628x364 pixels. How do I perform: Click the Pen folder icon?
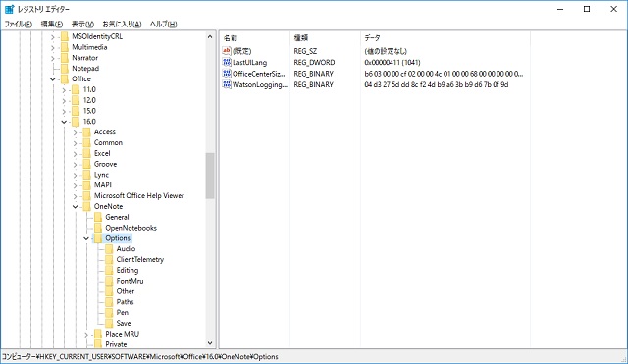pyautogui.click(x=109, y=313)
